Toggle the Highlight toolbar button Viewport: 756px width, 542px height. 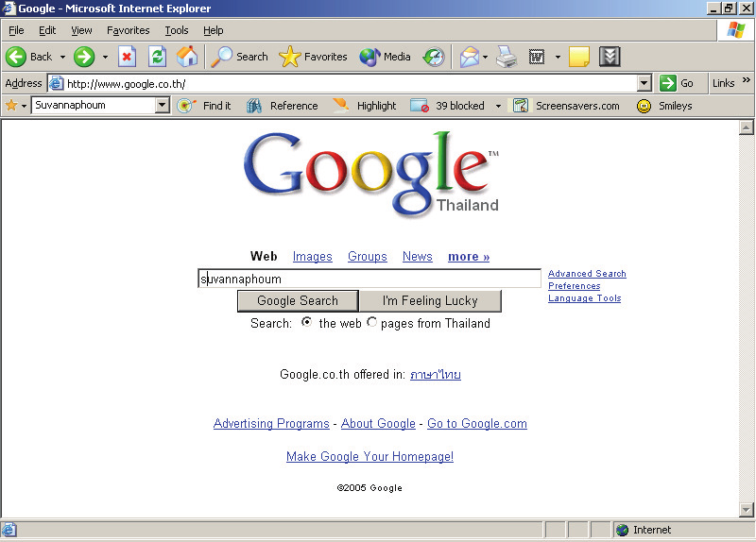pos(365,106)
